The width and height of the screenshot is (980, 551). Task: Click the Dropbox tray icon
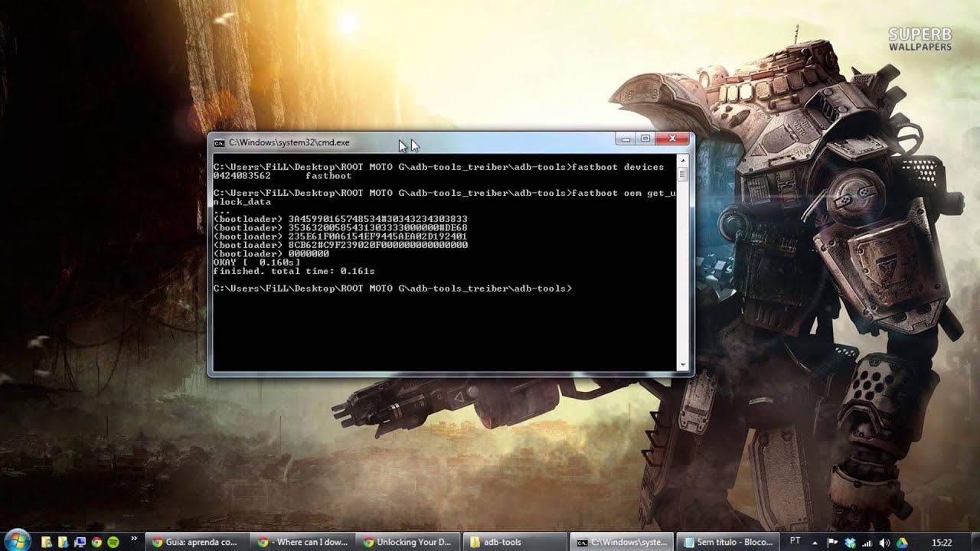point(850,542)
